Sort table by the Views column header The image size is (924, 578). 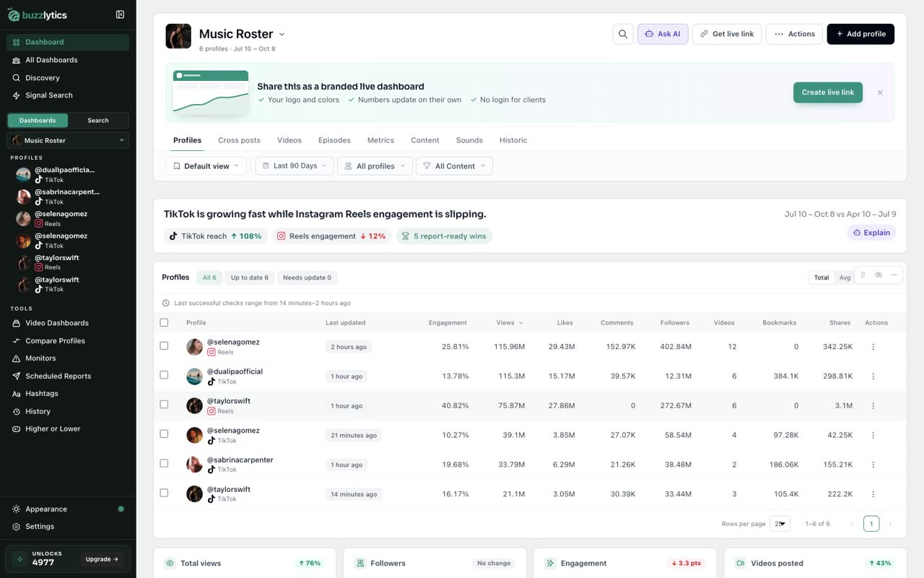point(510,323)
